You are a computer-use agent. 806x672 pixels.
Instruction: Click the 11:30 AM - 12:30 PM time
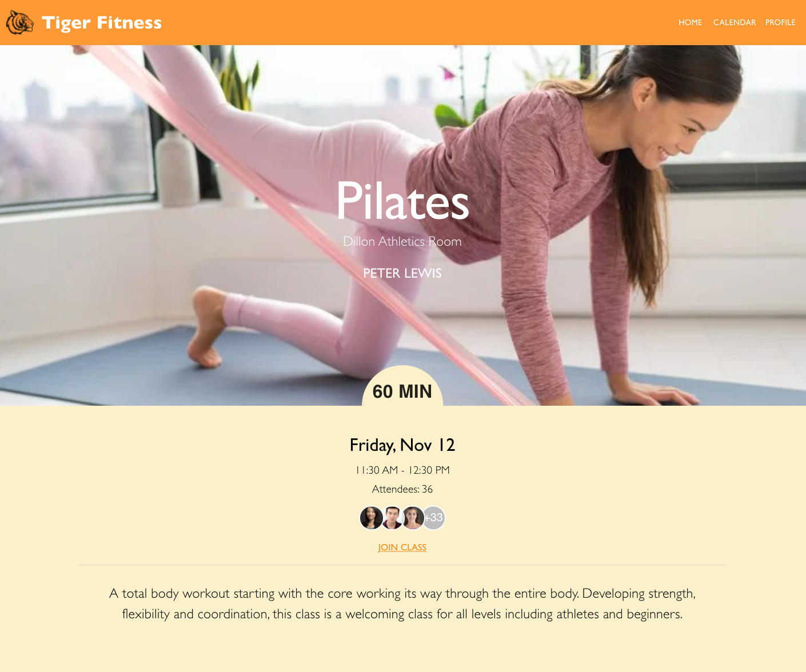[x=402, y=470]
